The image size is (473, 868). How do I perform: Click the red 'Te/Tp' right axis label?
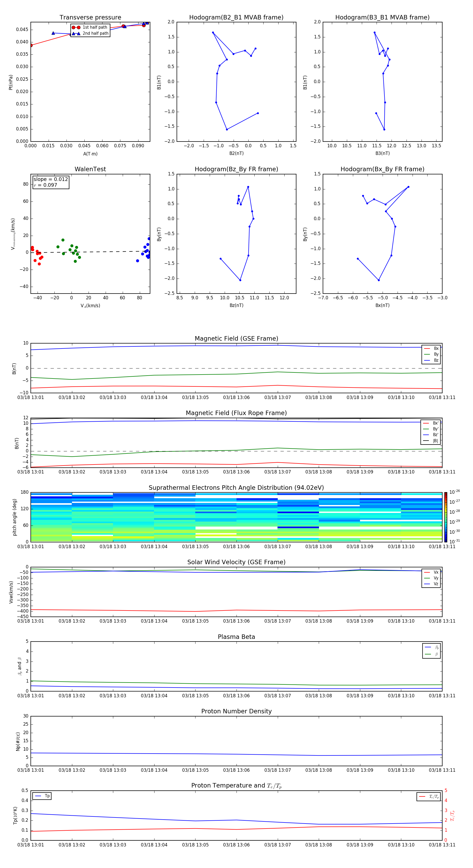453,815
